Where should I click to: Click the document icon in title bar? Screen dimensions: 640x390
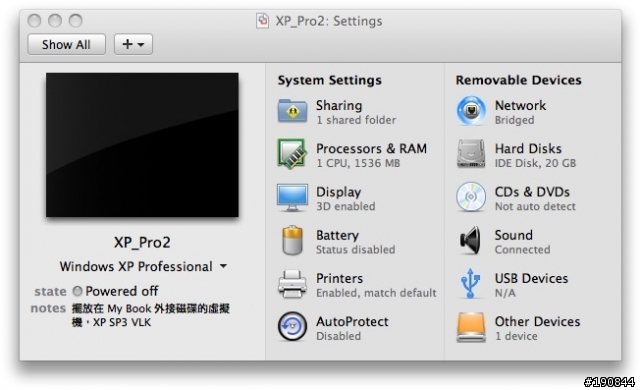coord(262,20)
